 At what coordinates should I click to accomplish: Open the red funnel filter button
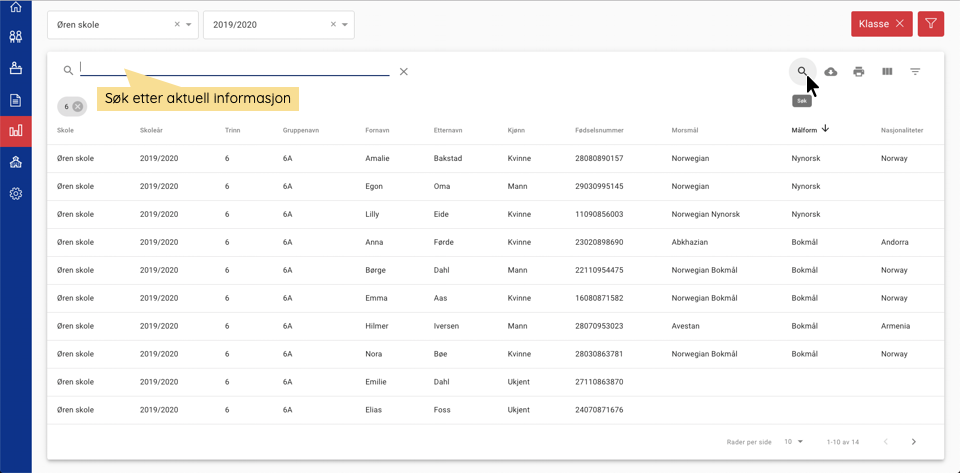point(931,24)
